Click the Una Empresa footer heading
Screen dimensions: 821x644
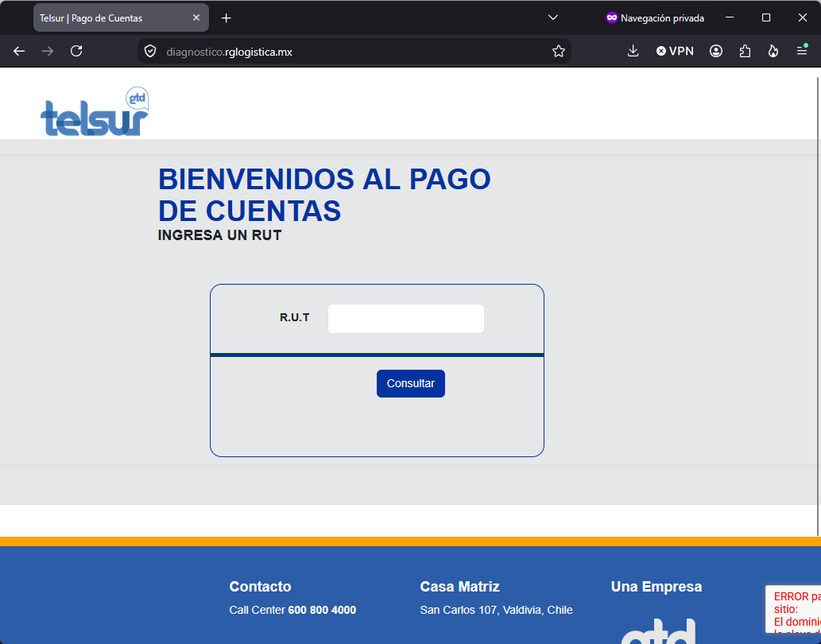coord(656,587)
